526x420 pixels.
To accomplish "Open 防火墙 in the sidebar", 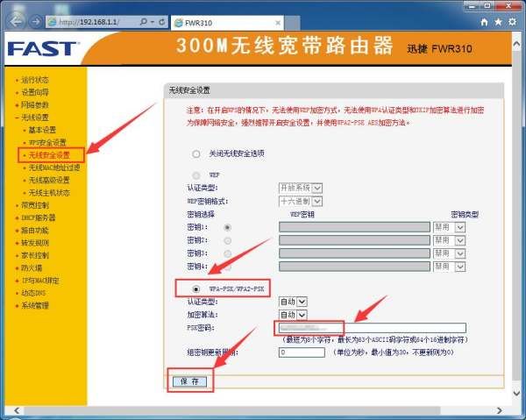I will click(32, 267).
